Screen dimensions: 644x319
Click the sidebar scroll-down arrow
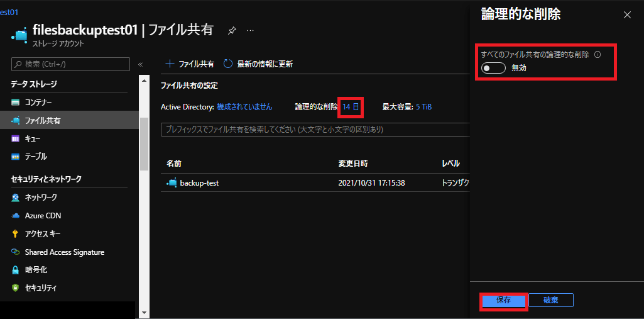pyautogui.click(x=144, y=312)
